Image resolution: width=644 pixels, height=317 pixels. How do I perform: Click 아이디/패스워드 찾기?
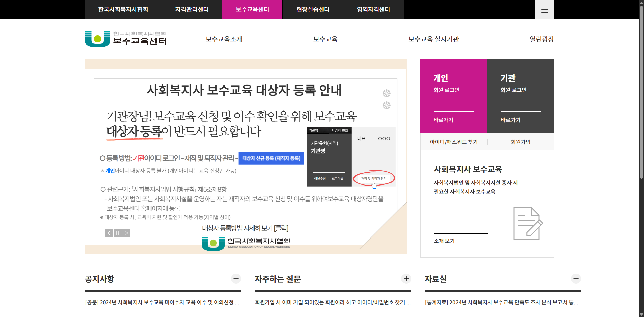click(x=453, y=142)
